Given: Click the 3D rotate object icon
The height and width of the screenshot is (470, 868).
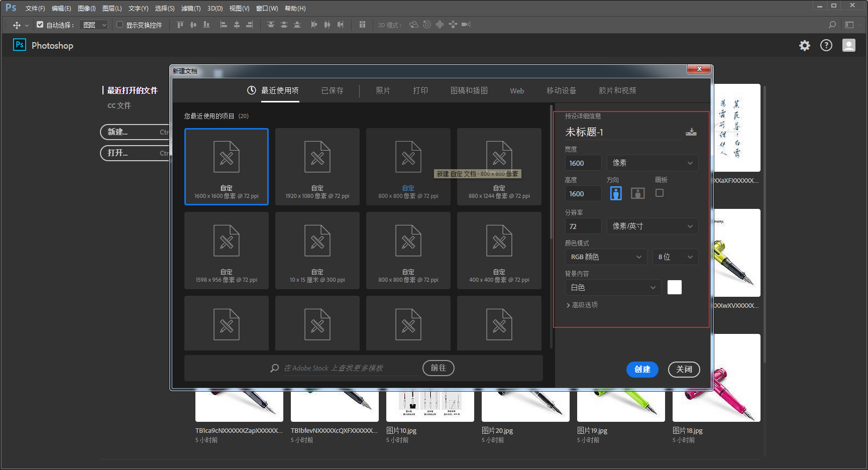Looking at the screenshot, I should pyautogui.click(x=414, y=25).
